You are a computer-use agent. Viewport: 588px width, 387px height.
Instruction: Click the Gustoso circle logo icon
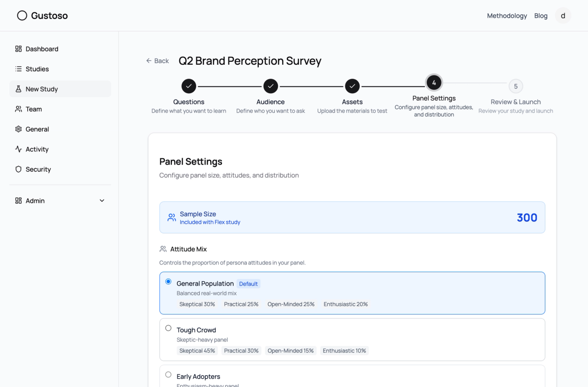tap(22, 16)
